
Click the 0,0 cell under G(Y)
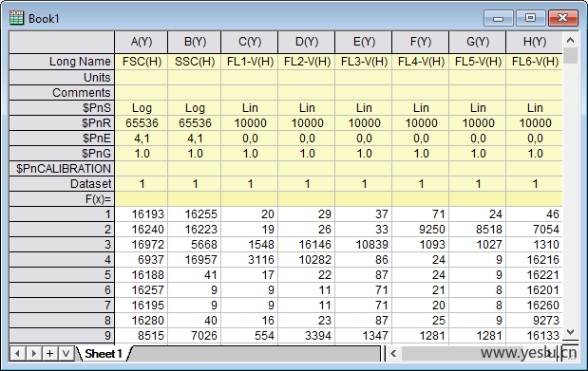[478, 139]
